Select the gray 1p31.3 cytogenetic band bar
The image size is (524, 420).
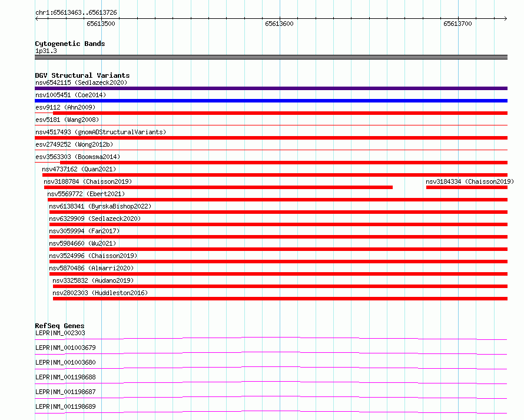pyautogui.click(x=271, y=57)
